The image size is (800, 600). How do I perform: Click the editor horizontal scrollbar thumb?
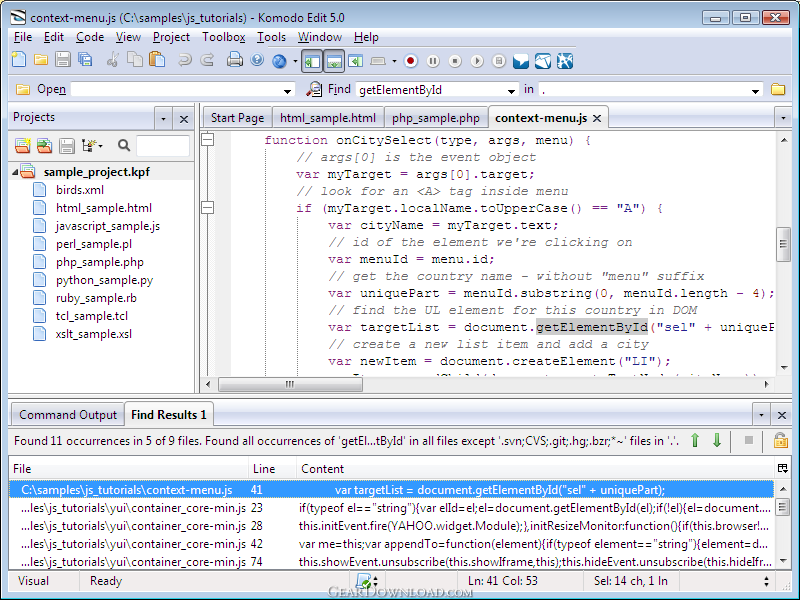pyautogui.click(x=290, y=384)
